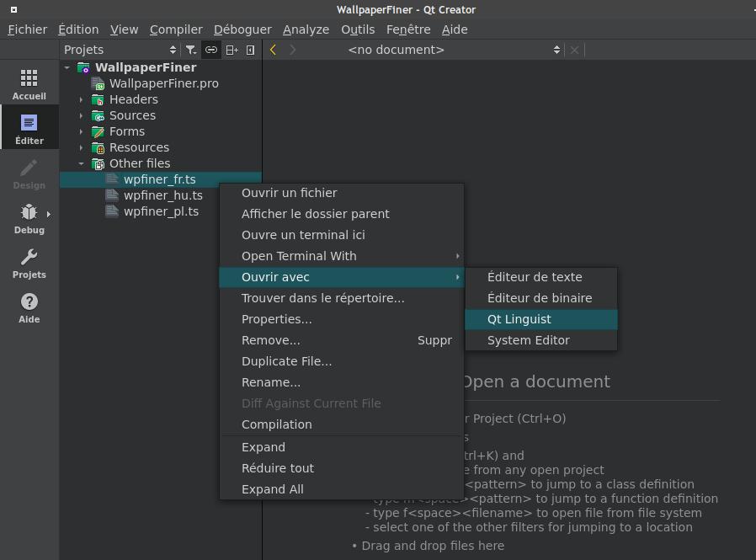Open the <no document> file dropdown
The width and height of the screenshot is (756, 560).
point(454,50)
